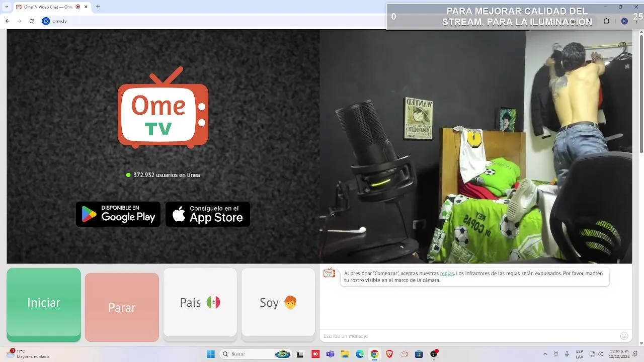
Task: Open the red taskbar app icon
Action: (315, 354)
